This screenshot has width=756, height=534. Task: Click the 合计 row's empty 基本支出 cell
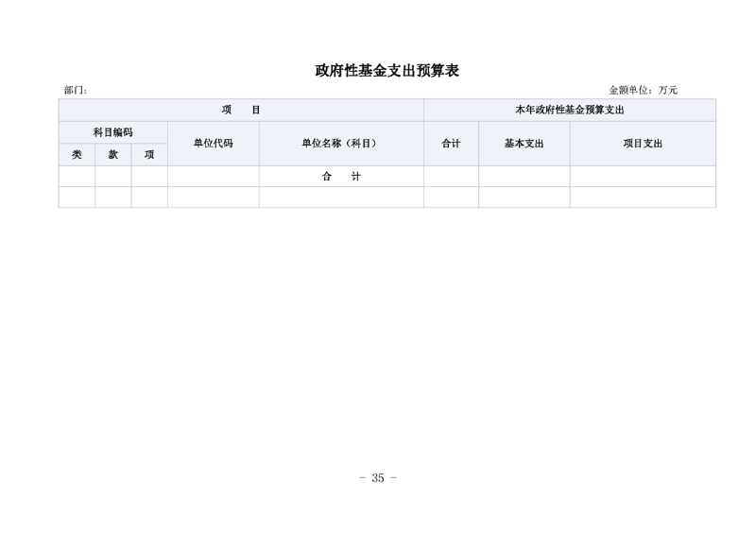(524, 177)
